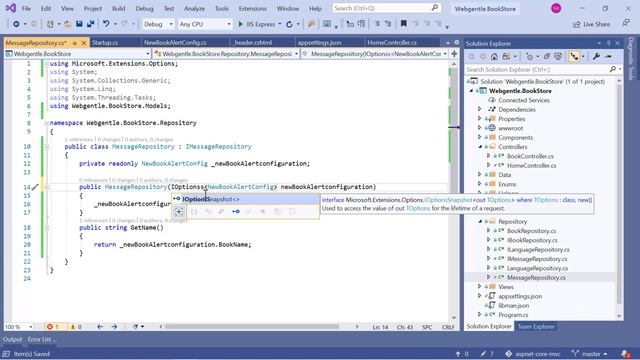Viewport: 640px width, 360px height.
Task: Select IMessageRepository.cs in Solution Explorer
Action: tap(537, 259)
